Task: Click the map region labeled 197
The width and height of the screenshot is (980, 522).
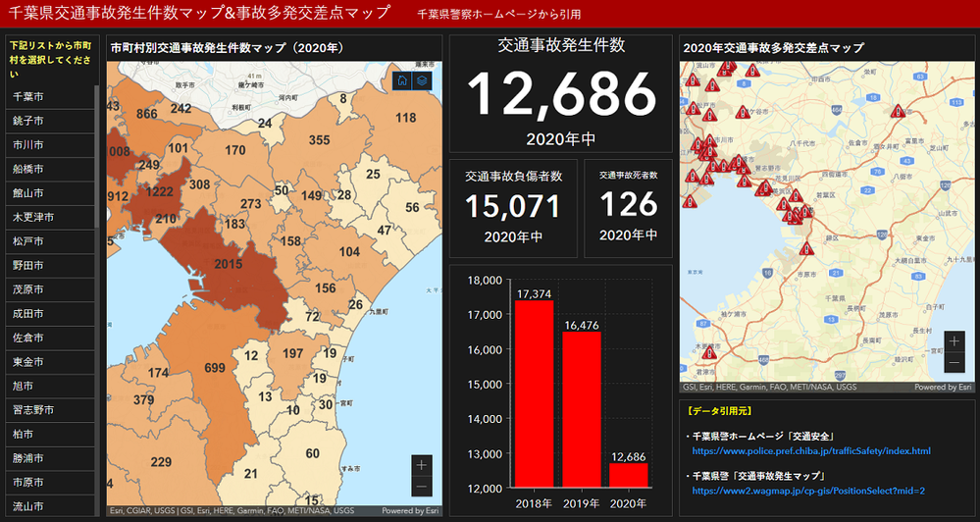Action: click(292, 353)
